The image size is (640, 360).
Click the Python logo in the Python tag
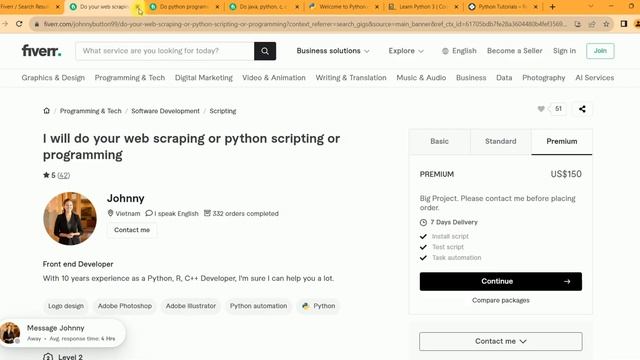click(x=306, y=306)
